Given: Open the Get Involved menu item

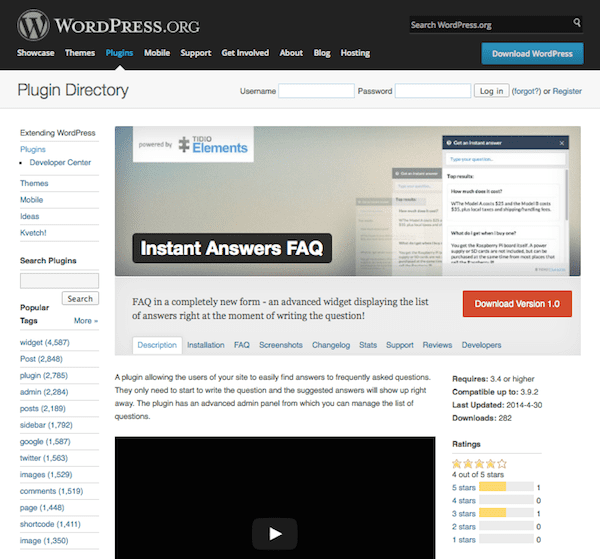Looking at the screenshot, I should (245, 53).
